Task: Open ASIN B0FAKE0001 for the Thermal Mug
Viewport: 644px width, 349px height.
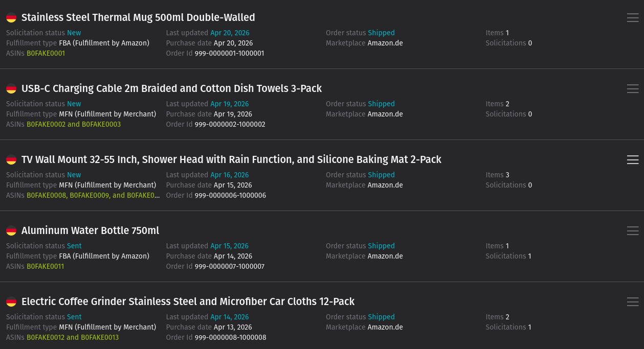Action: click(46, 53)
